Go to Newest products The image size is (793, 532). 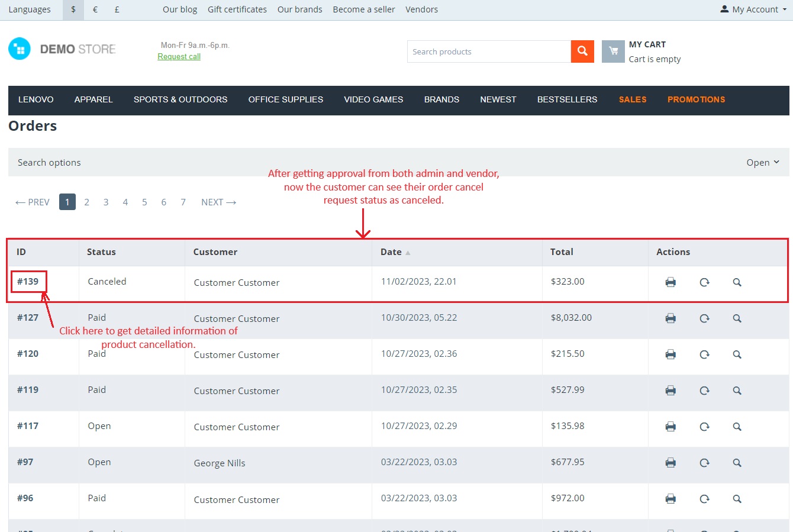click(498, 99)
